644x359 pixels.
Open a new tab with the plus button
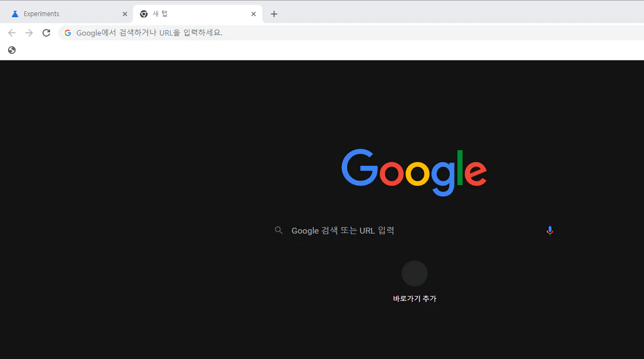(x=274, y=14)
